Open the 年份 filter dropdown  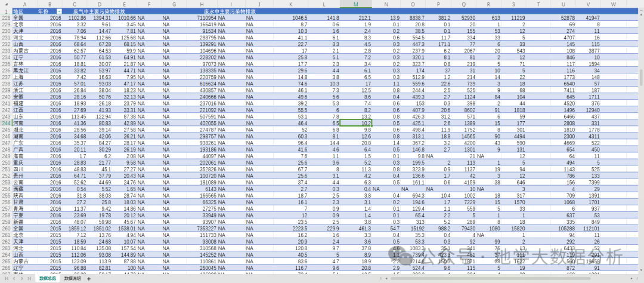(x=59, y=11)
